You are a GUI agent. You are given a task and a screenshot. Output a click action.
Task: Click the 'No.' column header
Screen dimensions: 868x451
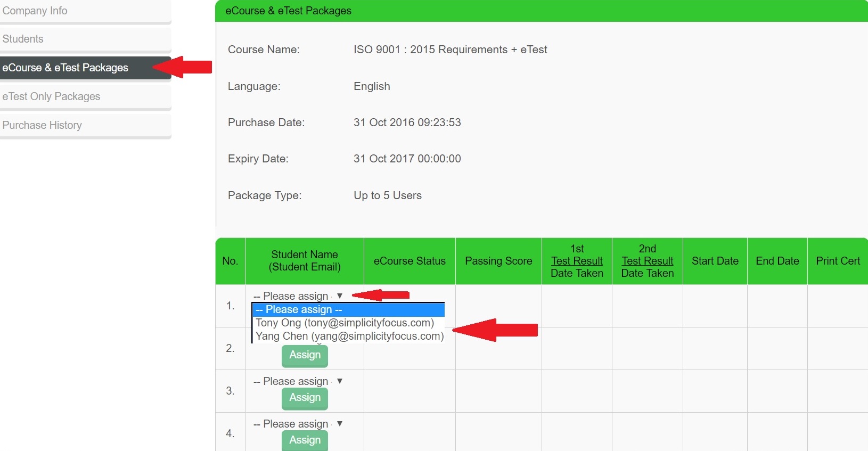pyautogui.click(x=230, y=261)
